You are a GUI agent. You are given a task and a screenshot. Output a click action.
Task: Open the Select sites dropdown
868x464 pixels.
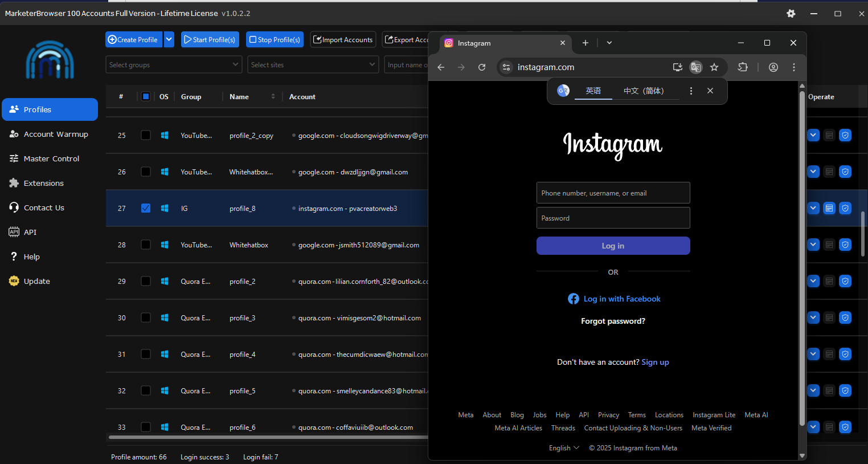[x=313, y=65]
